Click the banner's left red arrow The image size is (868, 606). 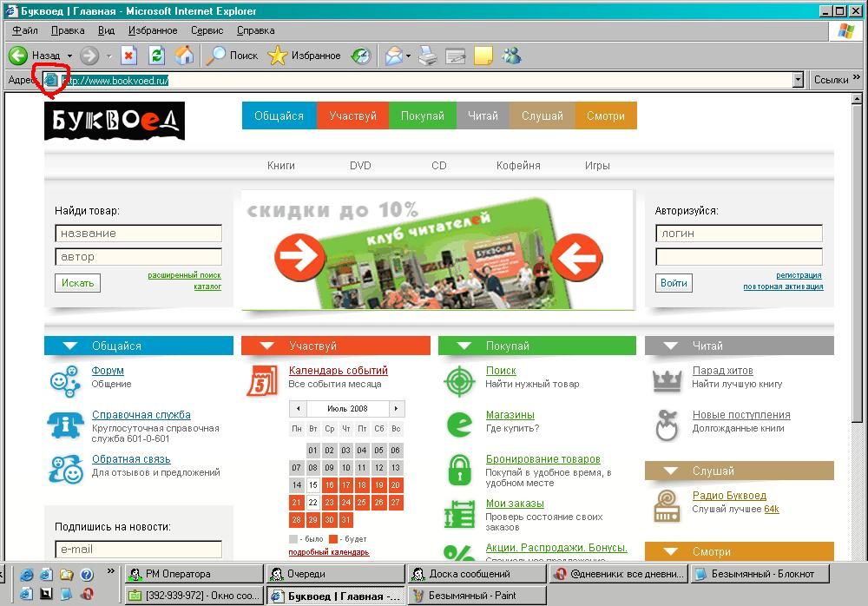(x=300, y=257)
